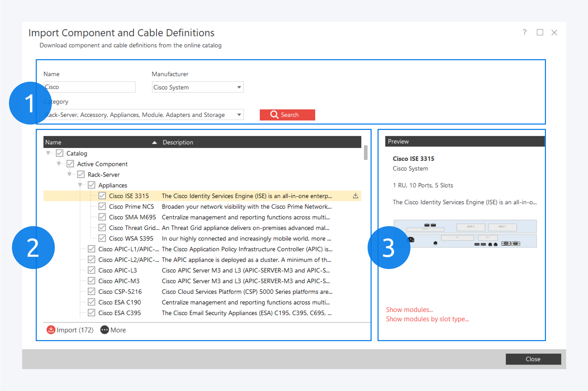The height and width of the screenshot is (391, 588).
Task: Uncheck the Cisco ISE 3315 checkbox
Action: pos(102,195)
